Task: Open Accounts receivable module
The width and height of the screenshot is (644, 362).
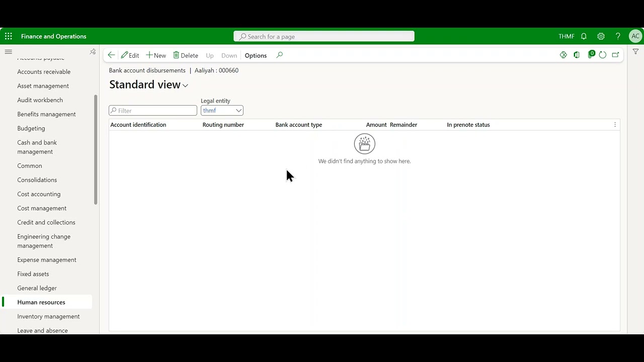Action: click(44, 72)
